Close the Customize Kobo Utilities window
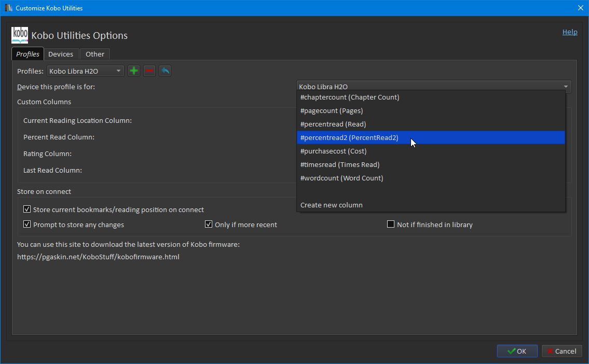Viewport: 589px width, 364px height. [x=580, y=8]
